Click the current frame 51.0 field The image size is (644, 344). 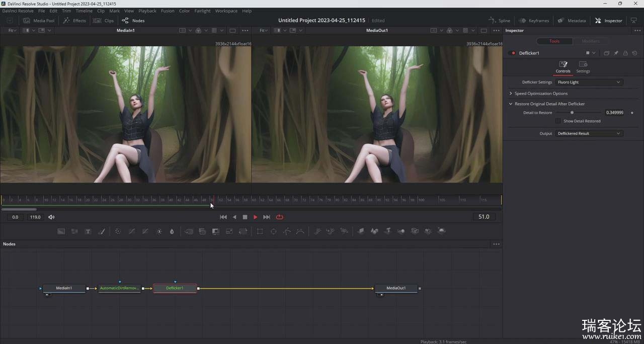pyautogui.click(x=484, y=217)
